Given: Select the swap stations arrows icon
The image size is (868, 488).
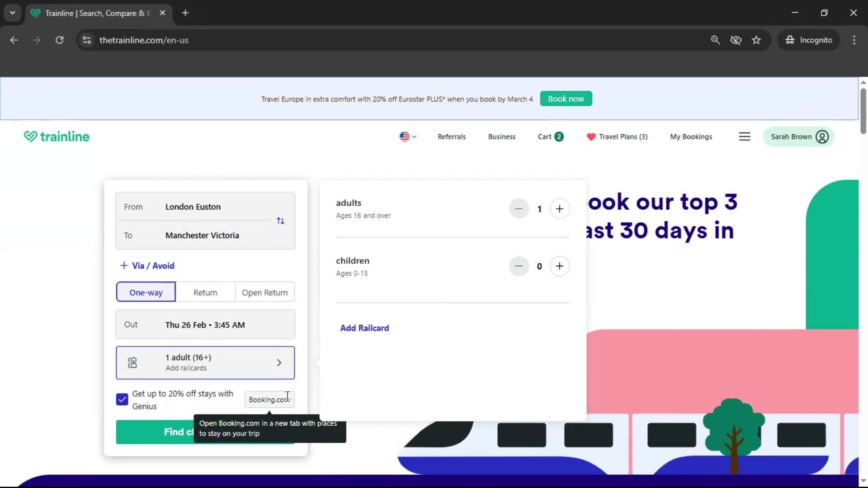Looking at the screenshot, I should pos(280,221).
